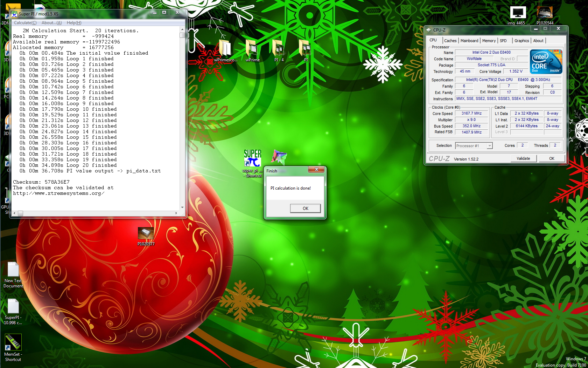Click the Rated FSB value 1407.9 MHz
The height and width of the screenshot is (368, 588).
(471, 132)
